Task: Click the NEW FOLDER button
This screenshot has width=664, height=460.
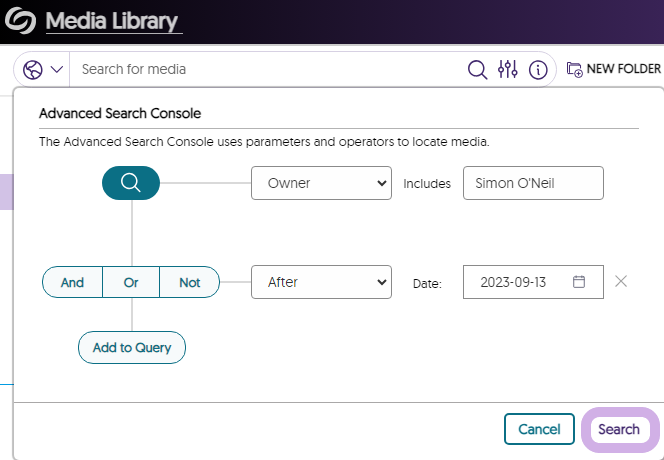Action: pyautogui.click(x=613, y=69)
